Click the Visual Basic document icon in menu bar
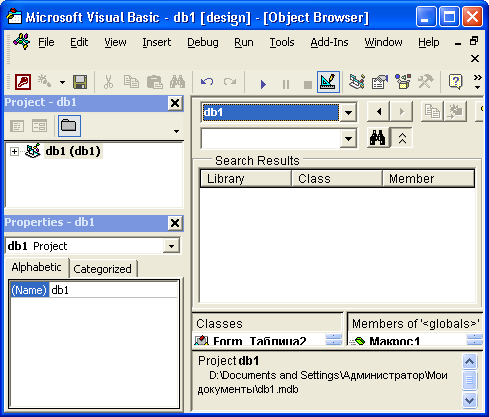Image resolution: width=489 pixels, height=417 pixels. coord(21,42)
